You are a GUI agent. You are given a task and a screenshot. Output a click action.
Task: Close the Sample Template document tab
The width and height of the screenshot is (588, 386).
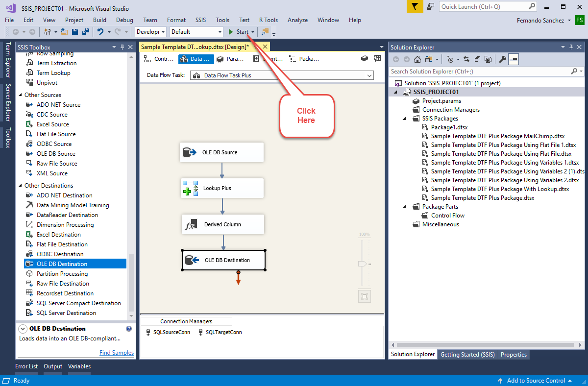265,47
